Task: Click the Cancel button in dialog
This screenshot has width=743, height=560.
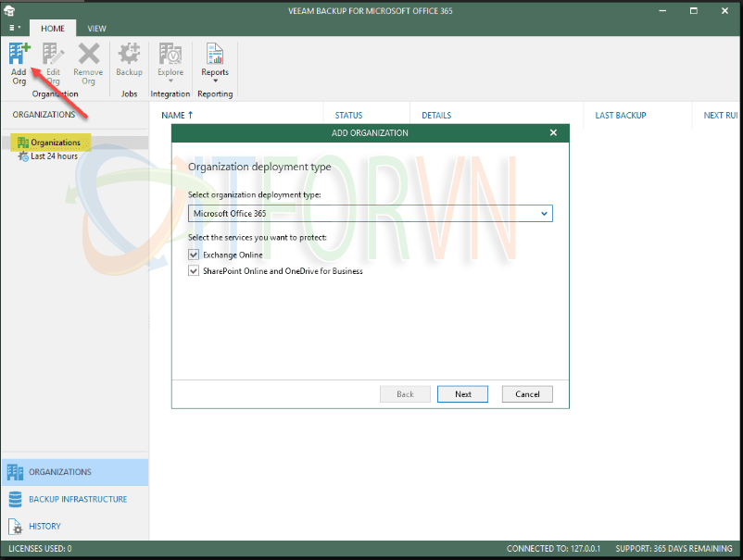Action: click(527, 393)
